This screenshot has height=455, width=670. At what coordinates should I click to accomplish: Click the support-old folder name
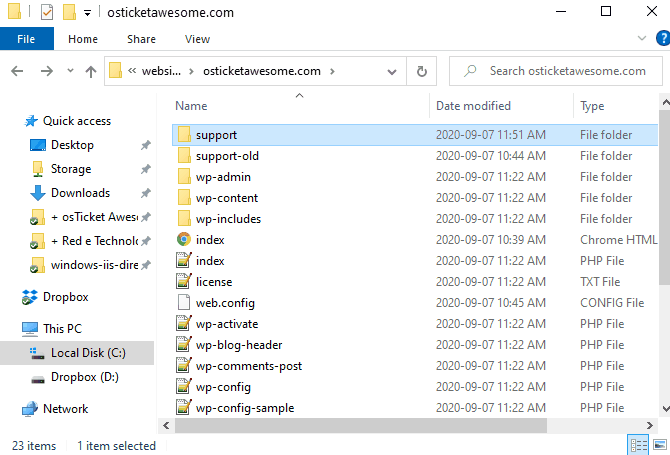[x=227, y=156]
